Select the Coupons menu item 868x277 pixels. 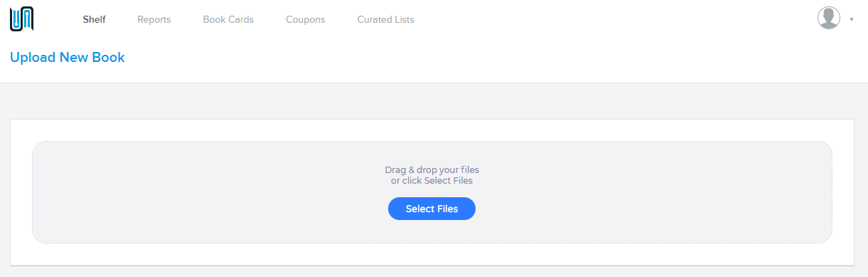pyautogui.click(x=306, y=20)
